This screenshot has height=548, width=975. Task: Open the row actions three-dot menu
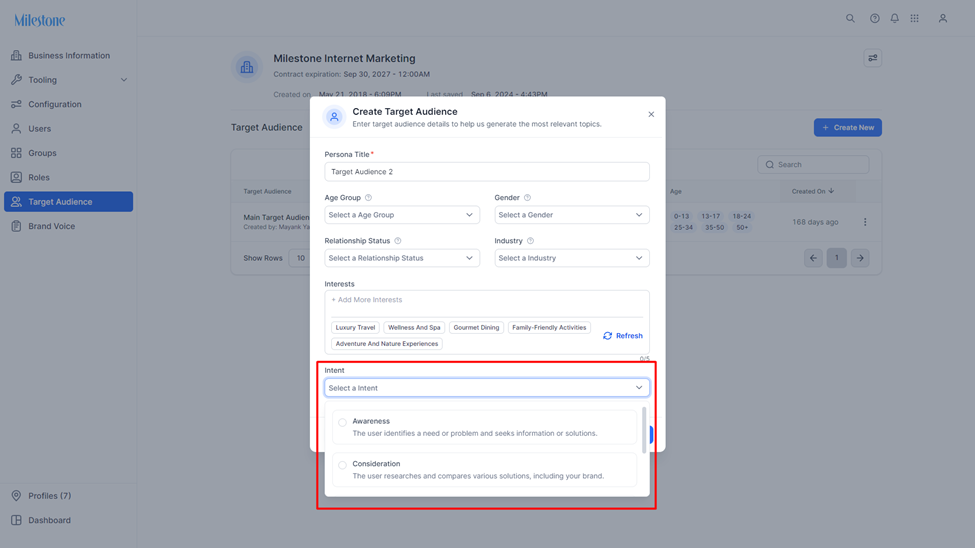[865, 222]
